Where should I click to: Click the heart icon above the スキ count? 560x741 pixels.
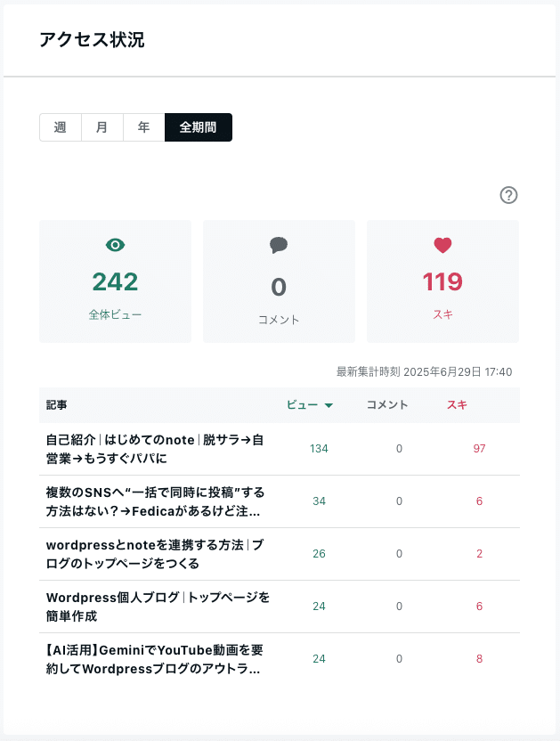coord(442,244)
